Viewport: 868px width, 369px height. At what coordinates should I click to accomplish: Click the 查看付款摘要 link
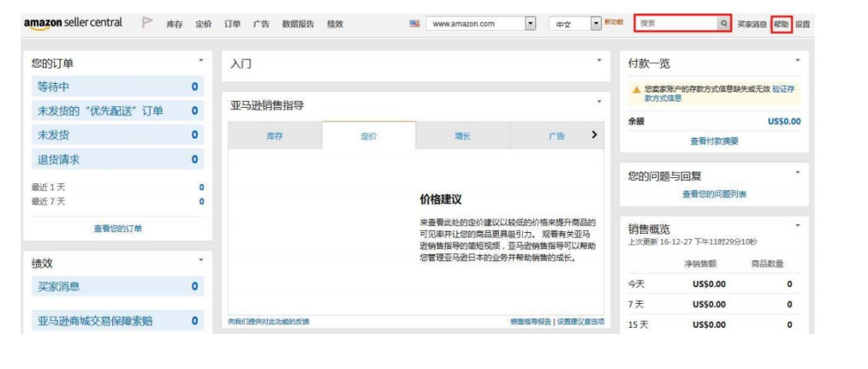click(714, 141)
